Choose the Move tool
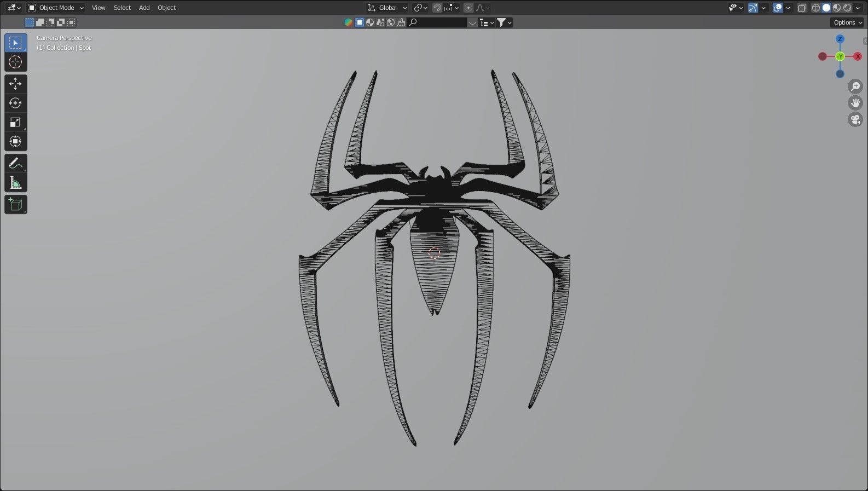Image resolution: width=868 pixels, height=491 pixels. [15, 84]
